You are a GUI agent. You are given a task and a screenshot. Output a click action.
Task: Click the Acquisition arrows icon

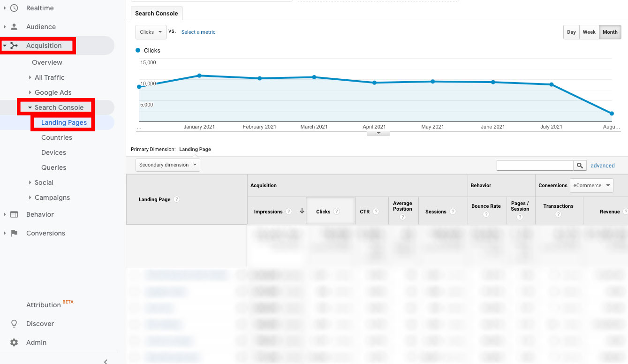(14, 45)
